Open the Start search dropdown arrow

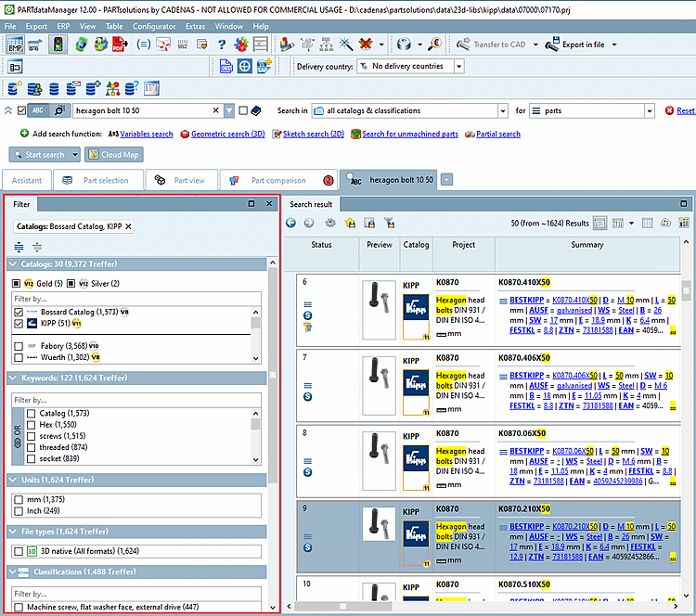coord(75,154)
